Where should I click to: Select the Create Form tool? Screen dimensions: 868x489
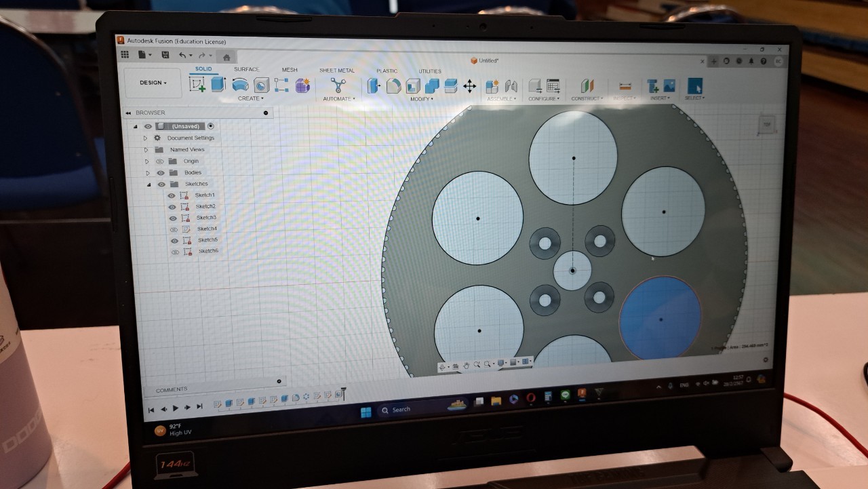coord(302,85)
